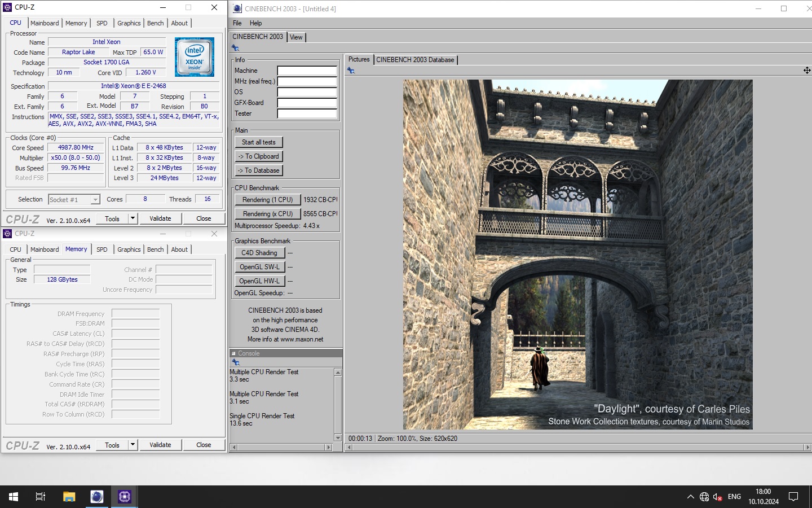
Task: Click the pin icon under the CINEBENCH 2003 tab
Action: pyautogui.click(x=236, y=48)
